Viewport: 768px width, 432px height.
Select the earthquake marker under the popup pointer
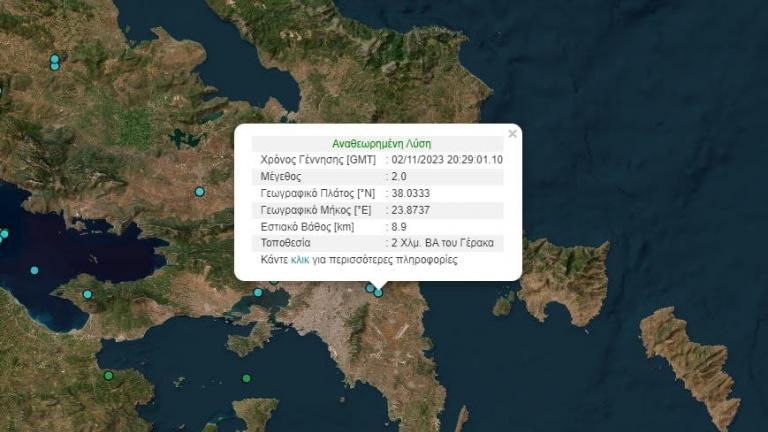point(378,293)
